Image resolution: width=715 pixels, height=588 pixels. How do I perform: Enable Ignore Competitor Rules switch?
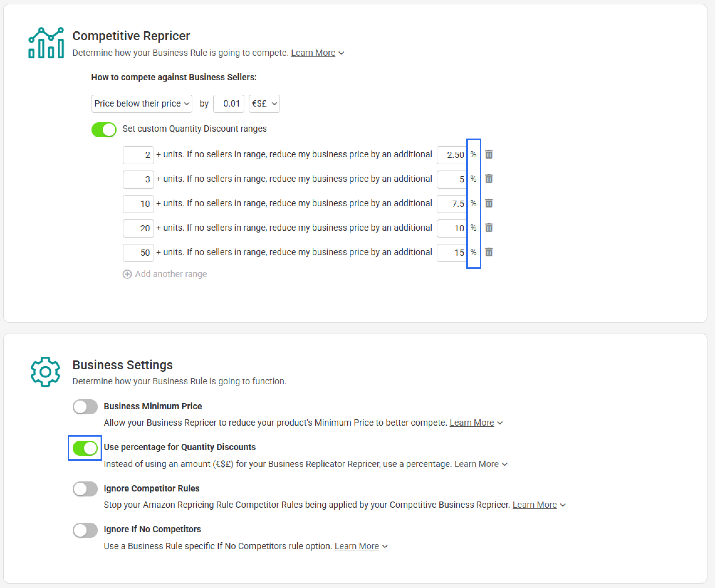pos(85,489)
